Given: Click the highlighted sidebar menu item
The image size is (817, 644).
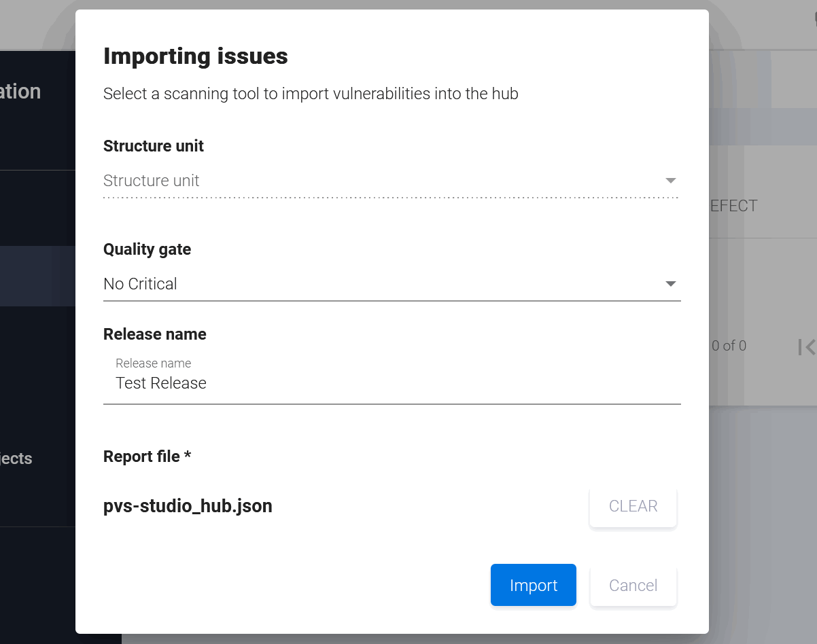Looking at the screenshot, I should click(x=37, y=276).
